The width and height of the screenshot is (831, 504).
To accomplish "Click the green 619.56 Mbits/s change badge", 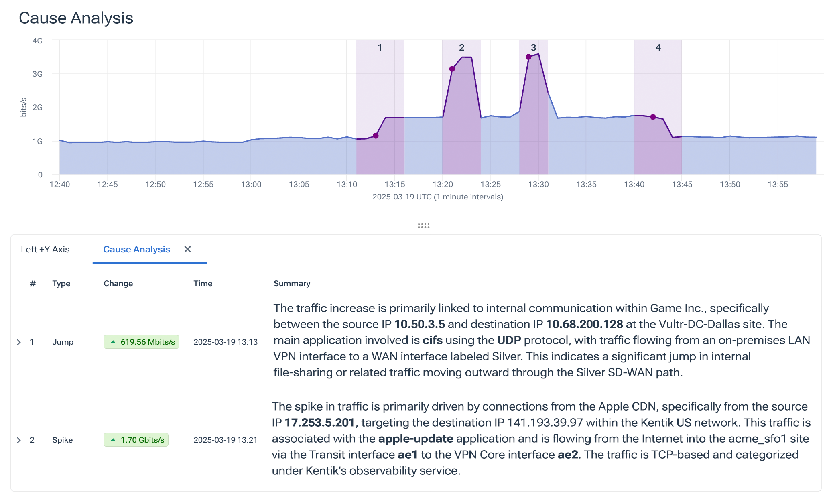I will [141, 342].
